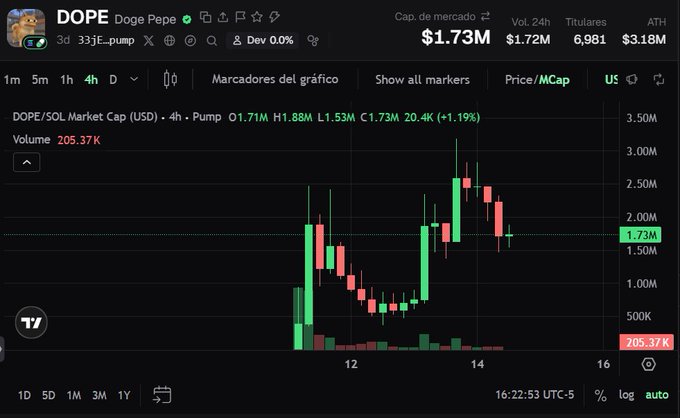Click the Volume indicator legend
680x418 pixels.
(31, 140)
